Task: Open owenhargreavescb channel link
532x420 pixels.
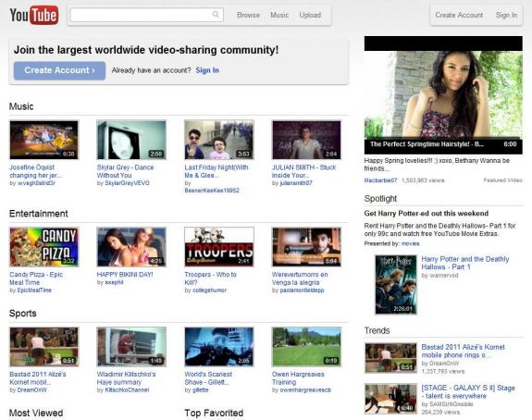Action: pyautogui.click(x=305, y=389)
